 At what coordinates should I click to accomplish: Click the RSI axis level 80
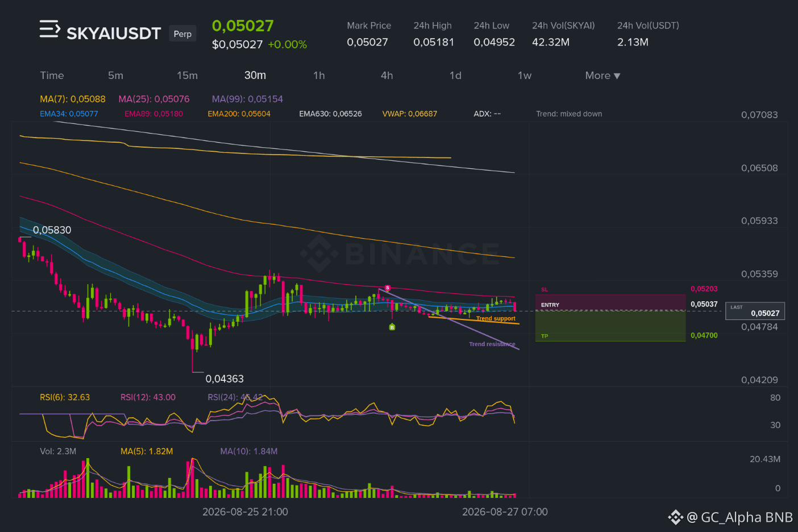click(775, 398)
